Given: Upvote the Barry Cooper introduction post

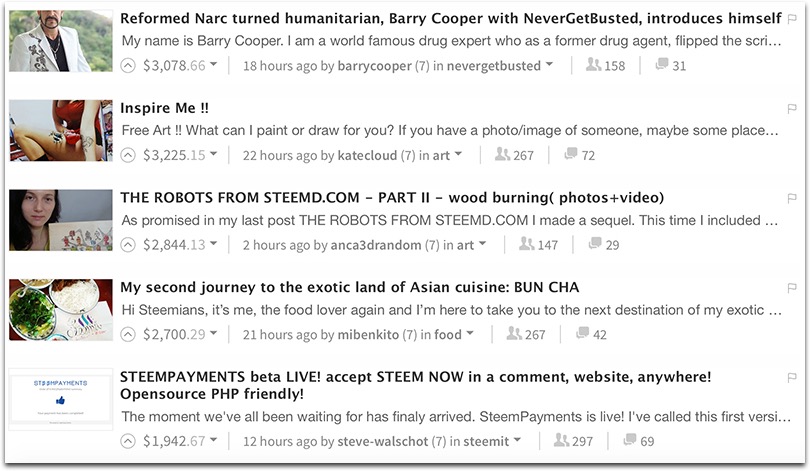Looking at the screenshot, I should click(128, 66).
